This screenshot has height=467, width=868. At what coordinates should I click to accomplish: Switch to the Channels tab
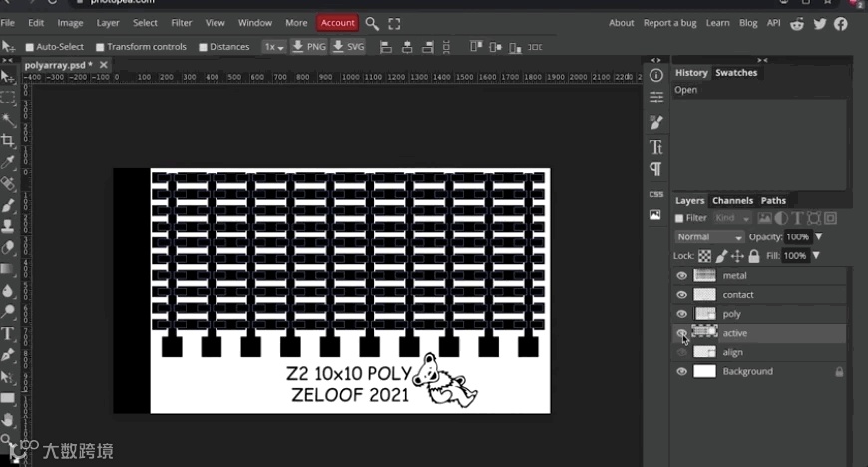(732, 200)
